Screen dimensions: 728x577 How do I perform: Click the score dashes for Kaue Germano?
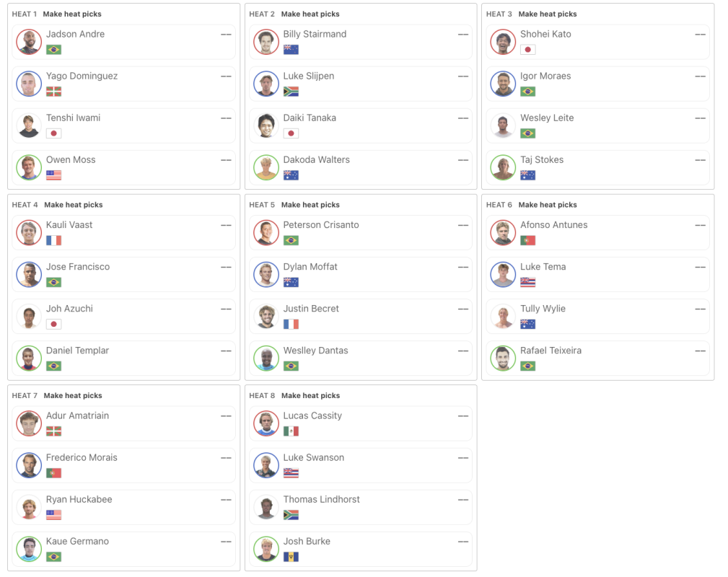[x=226, y=542]
